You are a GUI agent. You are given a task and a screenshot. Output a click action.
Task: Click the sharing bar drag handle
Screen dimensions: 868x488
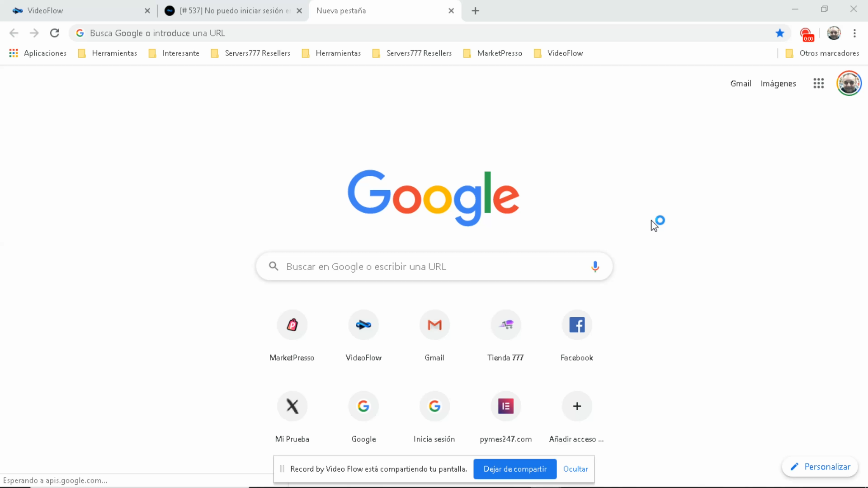click(x=282, y=469)
